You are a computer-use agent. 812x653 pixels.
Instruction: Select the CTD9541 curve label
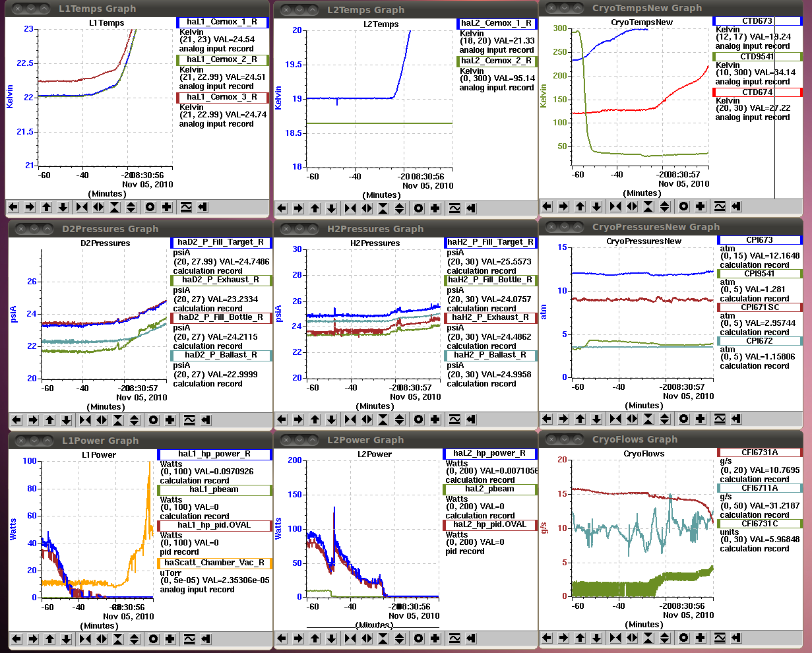click(x=757, y=57)
